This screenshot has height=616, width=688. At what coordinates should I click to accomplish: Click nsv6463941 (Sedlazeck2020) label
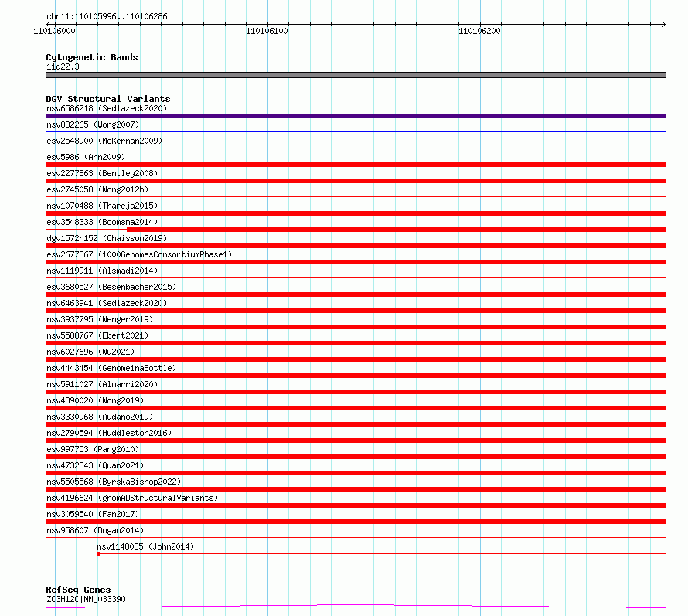pyautogui.click(x=107, y=303)
